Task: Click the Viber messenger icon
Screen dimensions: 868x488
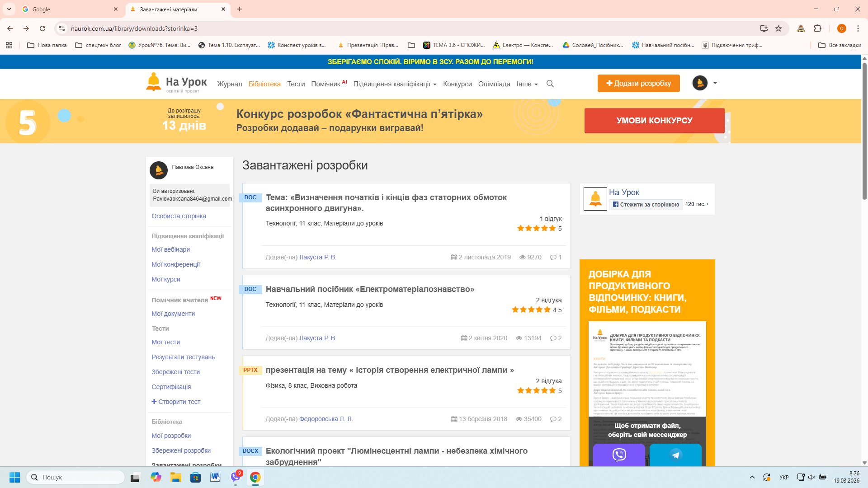Action: [x=619, y=455]
